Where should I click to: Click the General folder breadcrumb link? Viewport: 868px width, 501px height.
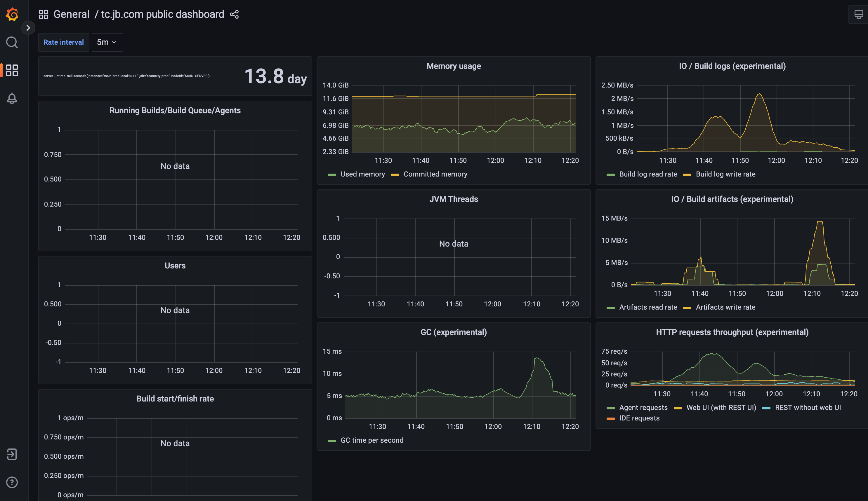(x=71, y=15)
